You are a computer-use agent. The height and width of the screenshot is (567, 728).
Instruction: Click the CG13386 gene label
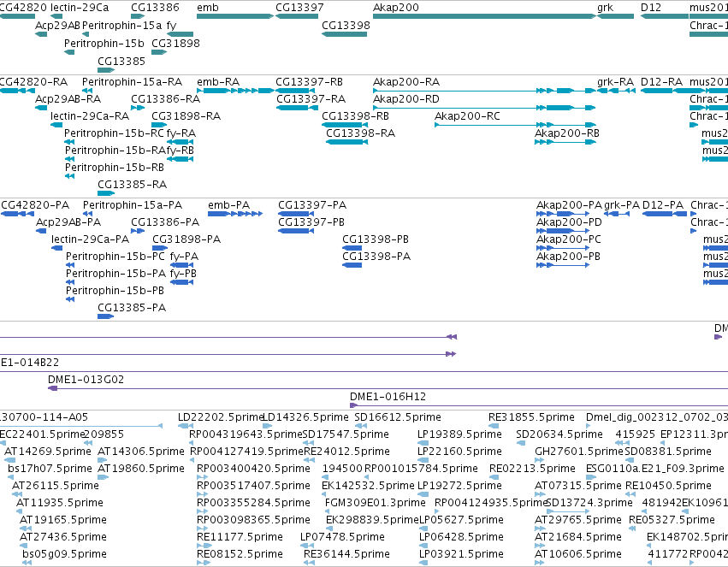click(155, 8)
